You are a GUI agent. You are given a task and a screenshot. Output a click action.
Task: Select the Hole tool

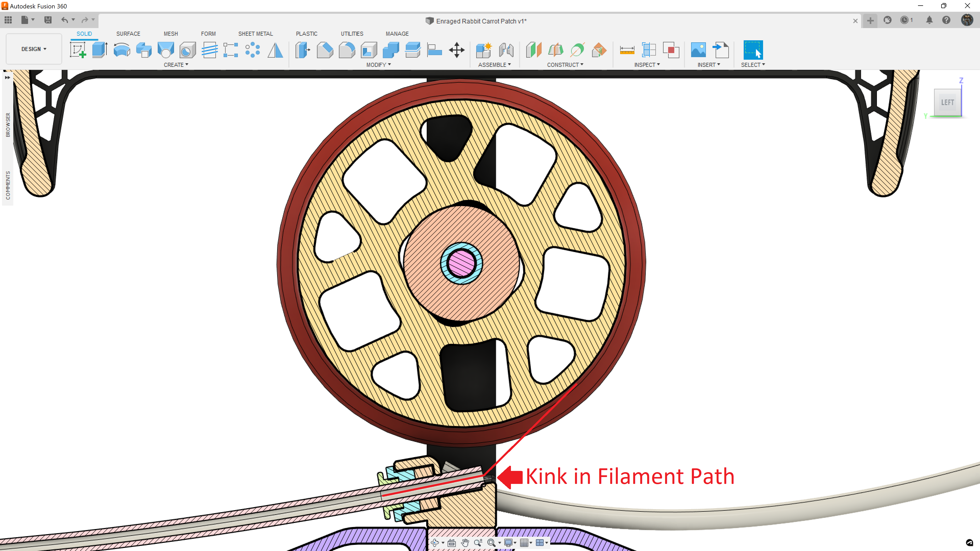pos(188,50)
